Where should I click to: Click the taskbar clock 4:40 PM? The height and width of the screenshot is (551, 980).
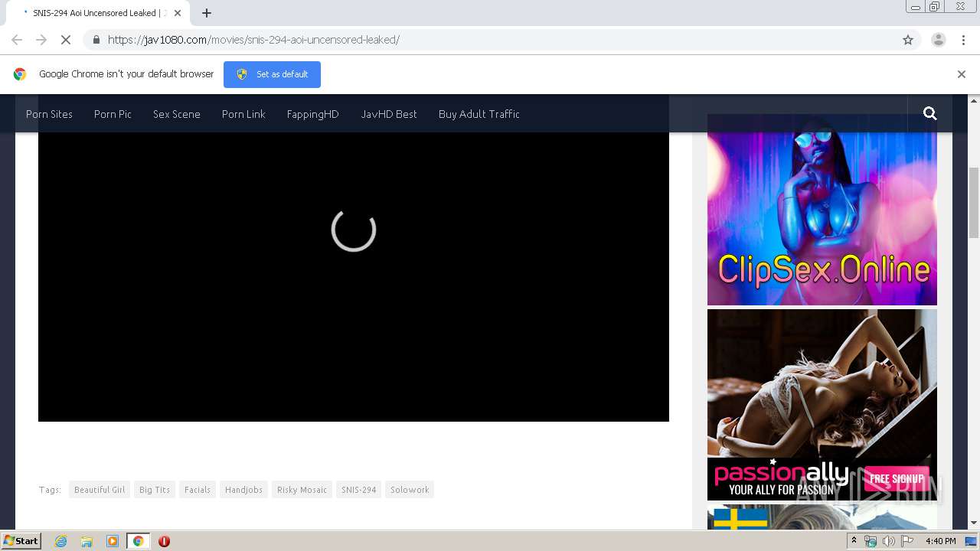[941, 541]
